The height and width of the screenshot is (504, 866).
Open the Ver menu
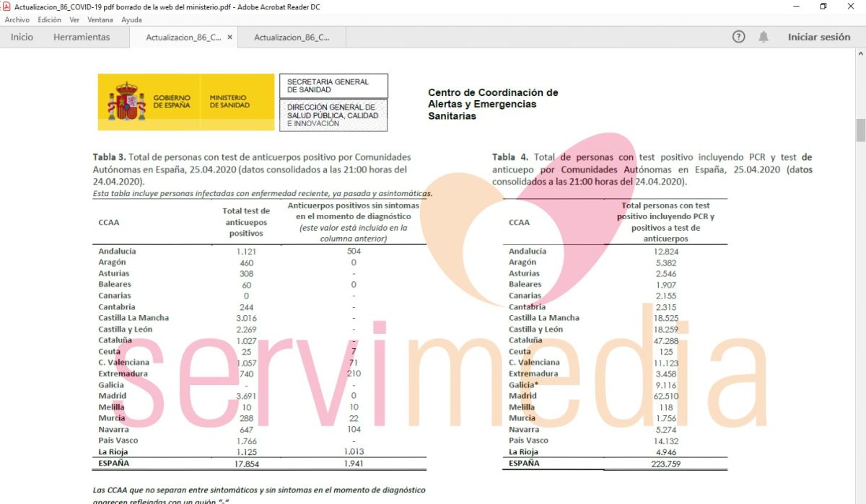click(x=74, y=19)
